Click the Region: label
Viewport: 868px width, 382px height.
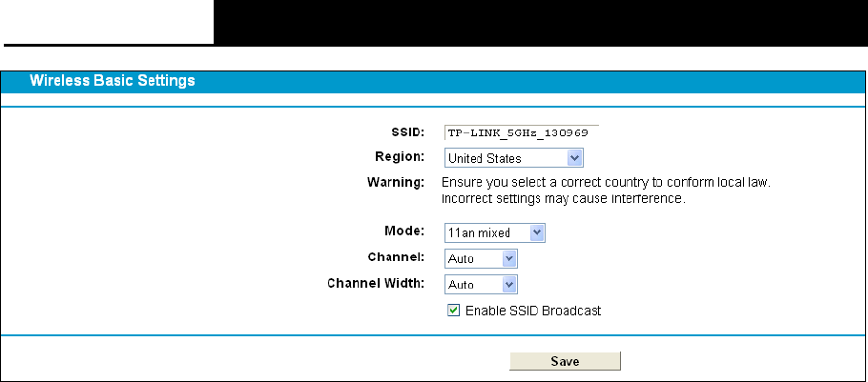[400, 156]
